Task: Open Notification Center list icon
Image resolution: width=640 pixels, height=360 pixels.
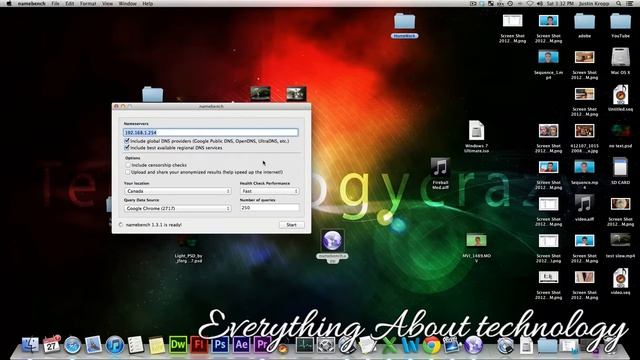Action: pyautogui.click(x=630, y=3)
